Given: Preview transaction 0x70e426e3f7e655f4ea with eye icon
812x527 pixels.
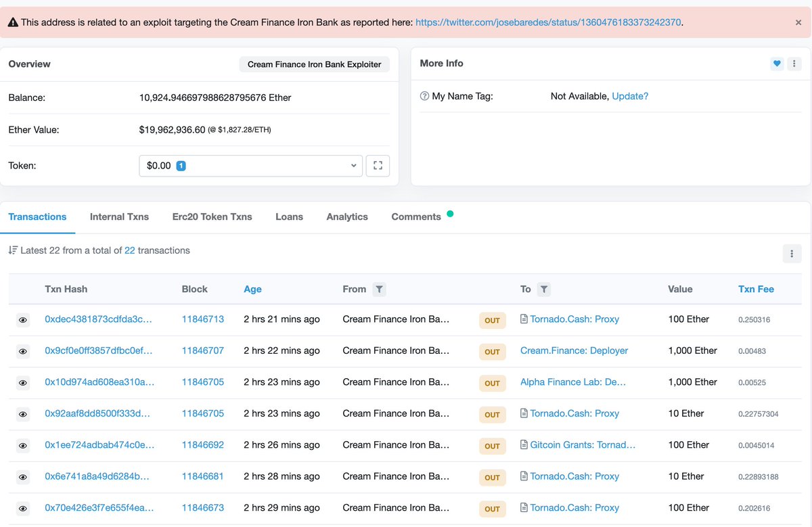Looking at the screenshot, I should pos(23,509).
